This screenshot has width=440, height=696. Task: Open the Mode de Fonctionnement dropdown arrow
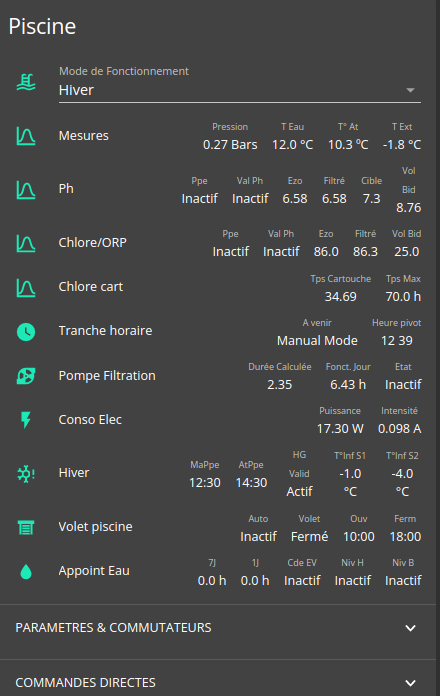pyautogui.click(x=410, y=90)
